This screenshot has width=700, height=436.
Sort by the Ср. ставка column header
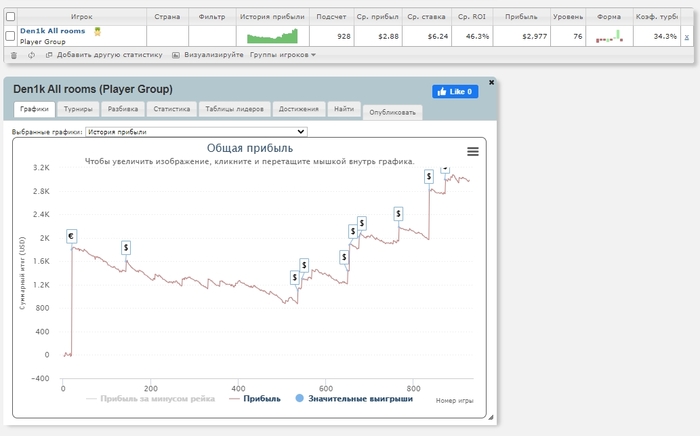(426, 17)
